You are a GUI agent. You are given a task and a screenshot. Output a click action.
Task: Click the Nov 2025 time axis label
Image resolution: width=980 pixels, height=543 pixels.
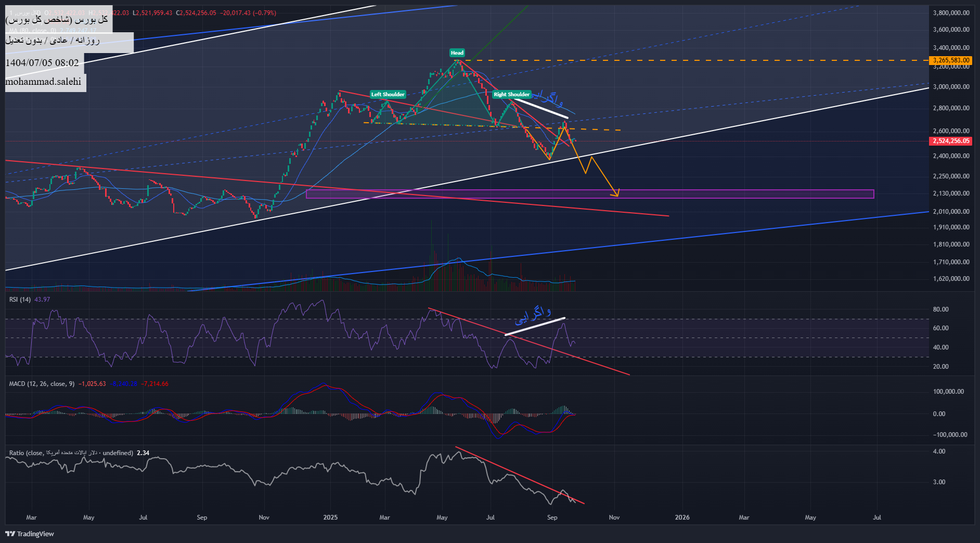coord(614,518)
